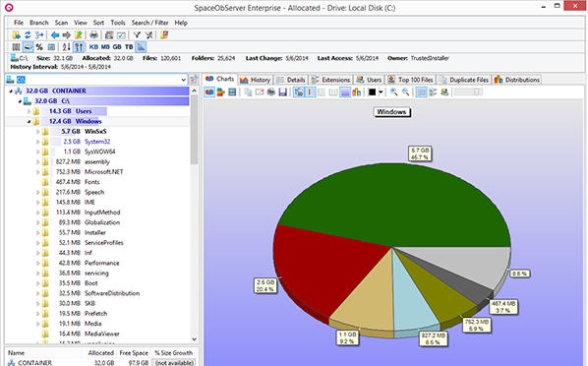Toggle percent display mode
Viewport: 588px width, 366px height.
(39, 47)
